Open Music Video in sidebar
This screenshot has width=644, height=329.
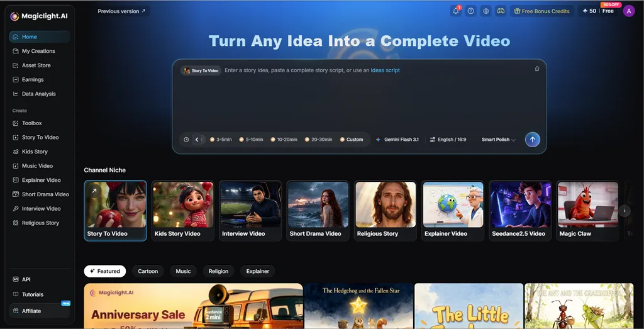coord(40,166)
